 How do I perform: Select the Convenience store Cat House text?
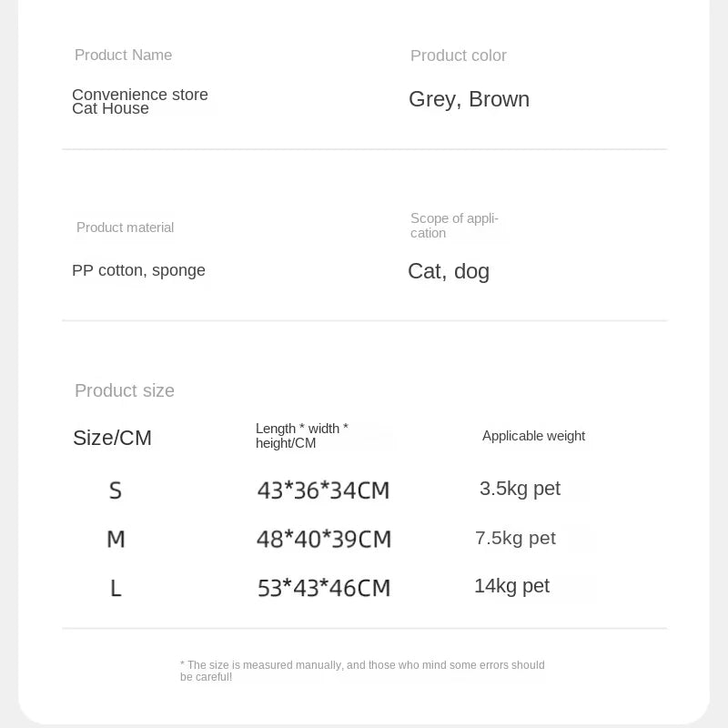pos(140,101)
